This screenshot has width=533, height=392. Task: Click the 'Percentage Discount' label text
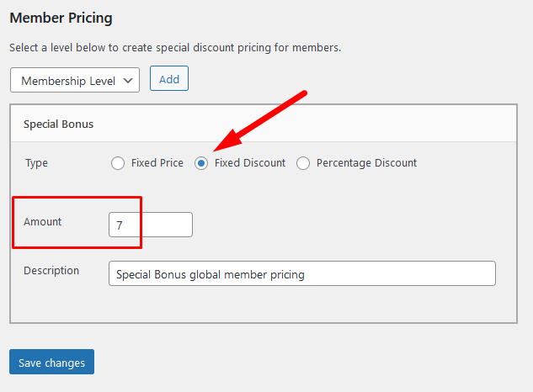tap(366, 163)
